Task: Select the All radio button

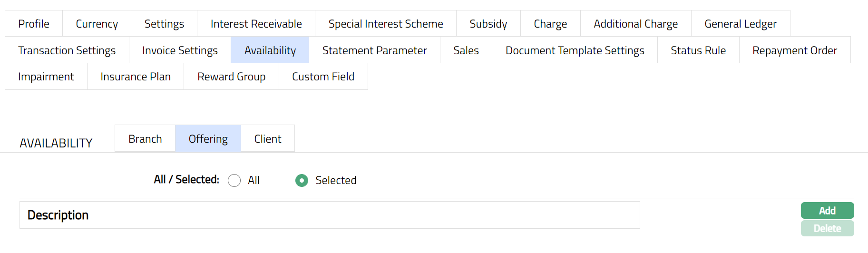Action: (234, 181)
